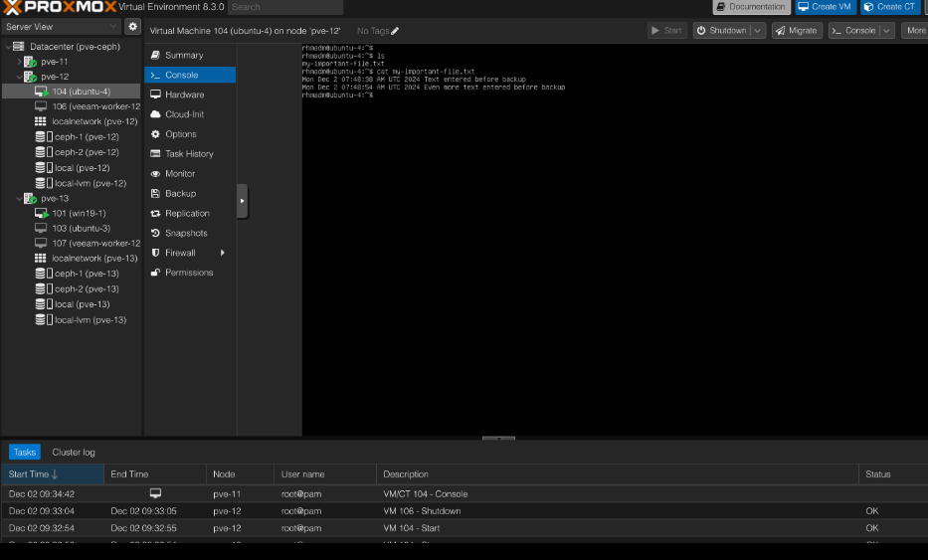Open the Console button dropdown arrow
Image resolution: width=928 pixels, height=560 pixels.
point(887,31)
